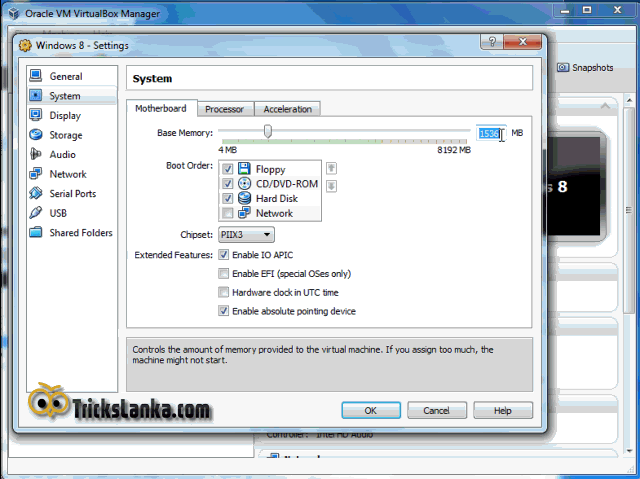The height and width of the screenshot is (479, 640).
Task: Open Display settings in sidebar
Action: (72, 115)
